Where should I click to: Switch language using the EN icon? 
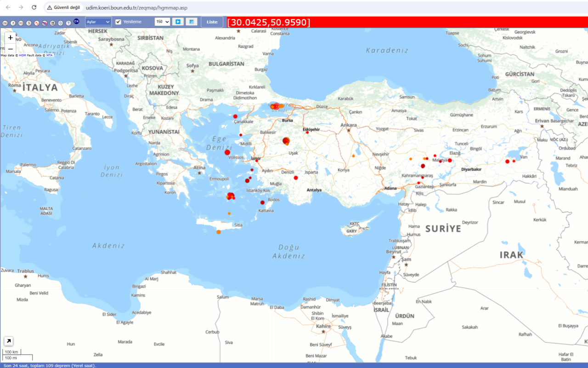pyautogui.click(x=76, y=21)
